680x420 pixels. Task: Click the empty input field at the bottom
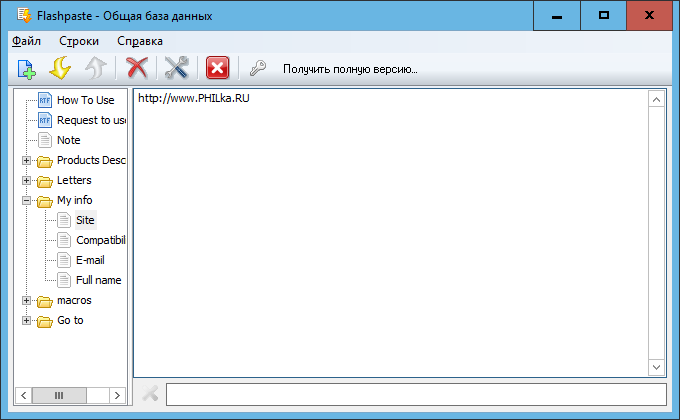[416, 394]
